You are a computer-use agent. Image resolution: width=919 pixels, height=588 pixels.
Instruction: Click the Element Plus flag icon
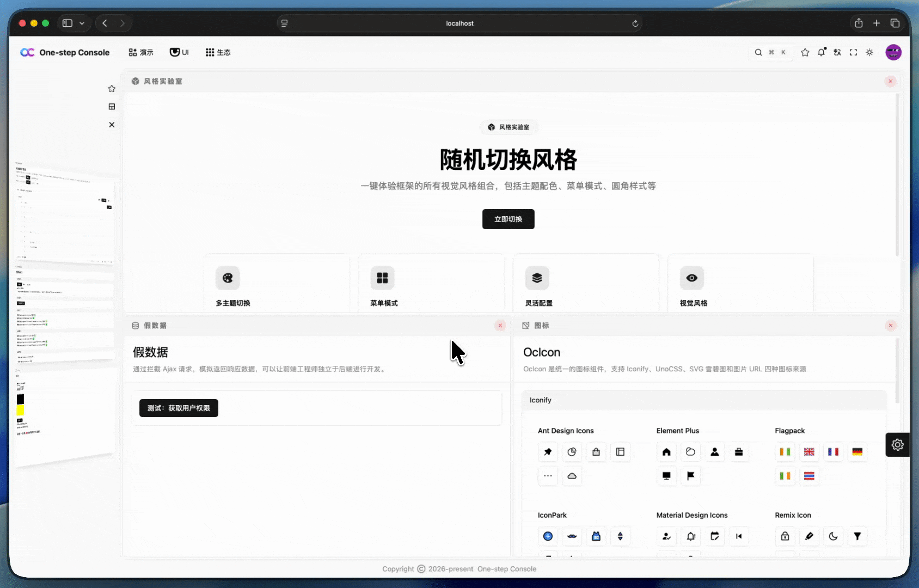pos(690,476)
